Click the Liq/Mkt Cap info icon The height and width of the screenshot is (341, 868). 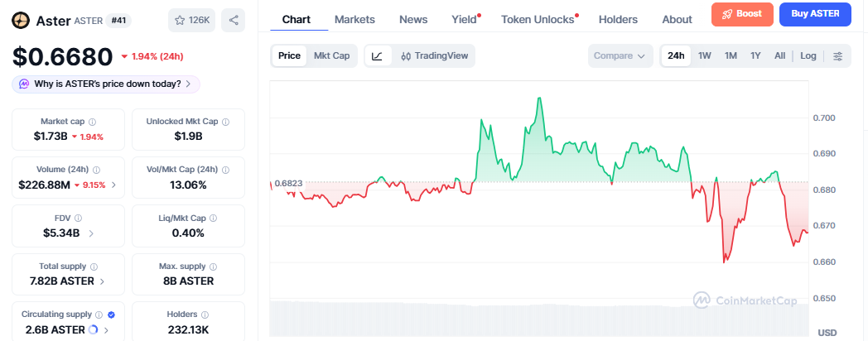coord(213,219)
